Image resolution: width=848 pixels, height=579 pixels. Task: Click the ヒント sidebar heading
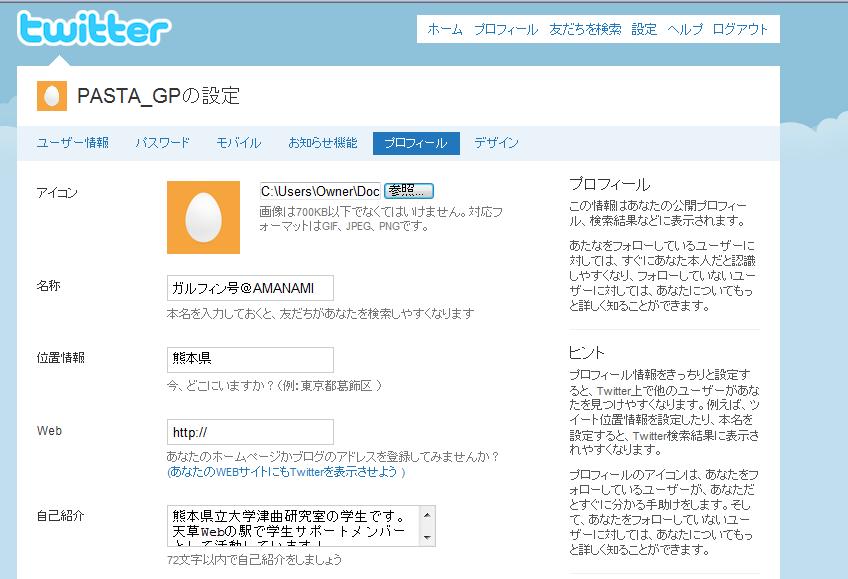[586, 353]
